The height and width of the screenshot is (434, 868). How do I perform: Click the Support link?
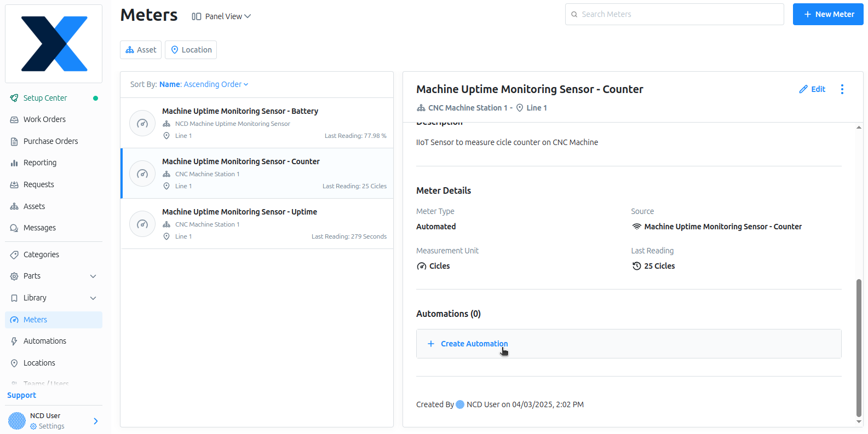(x=21, y=395)
